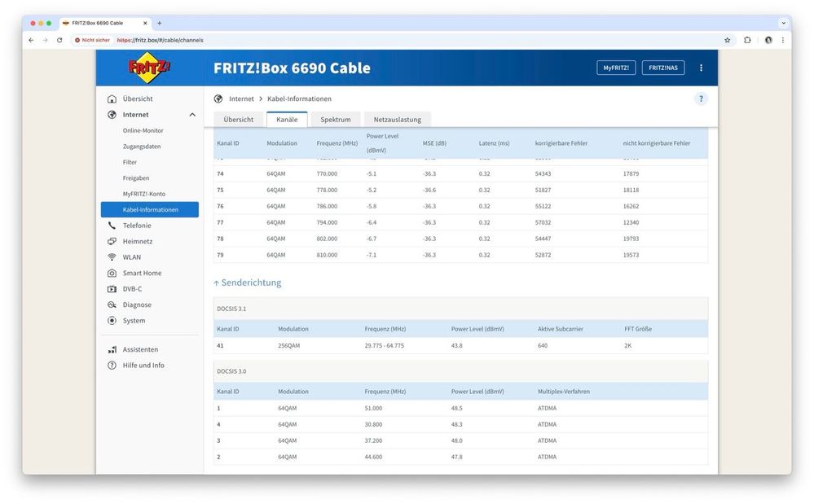Click the MyFRITZ! button
The height and width of the screenshot is (504, 814).
[x=616, y=68]
